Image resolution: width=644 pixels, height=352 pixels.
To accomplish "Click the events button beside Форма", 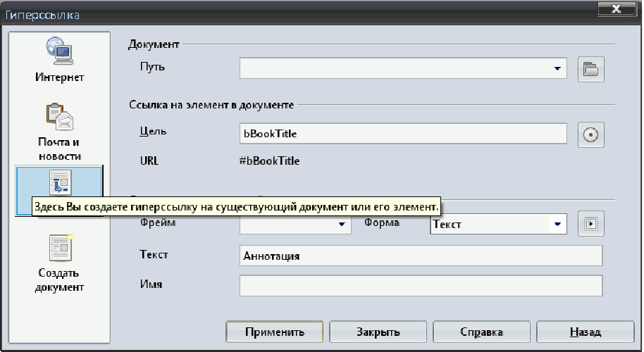I will pos(591,224).
